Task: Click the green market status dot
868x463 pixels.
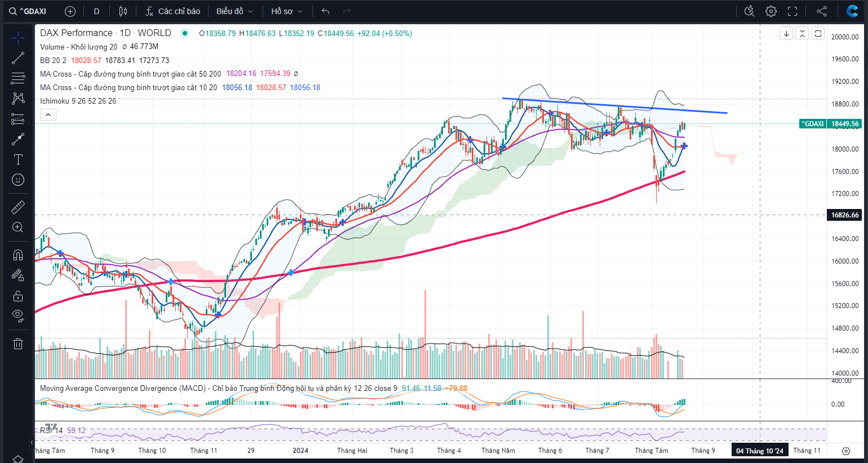Action: point(184,33)
